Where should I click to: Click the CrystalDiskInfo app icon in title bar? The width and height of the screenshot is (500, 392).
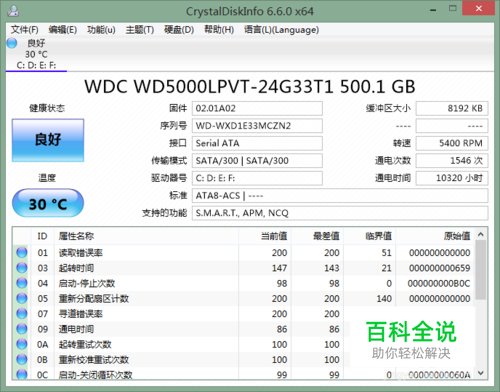(13, 11)
